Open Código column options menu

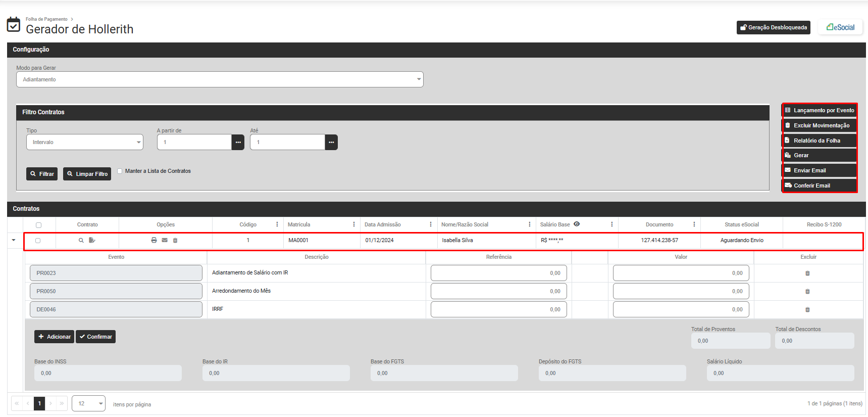click(x=277, y=224)
